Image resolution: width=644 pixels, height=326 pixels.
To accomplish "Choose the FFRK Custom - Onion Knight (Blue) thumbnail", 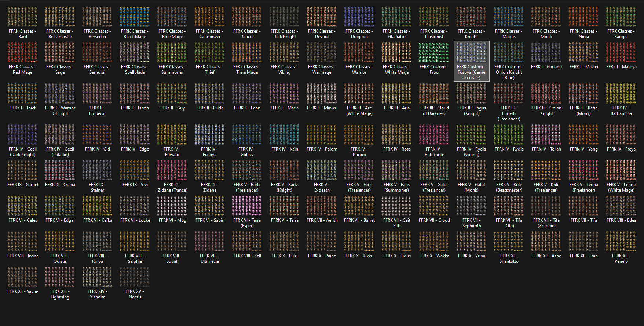I will coord(509,52).
